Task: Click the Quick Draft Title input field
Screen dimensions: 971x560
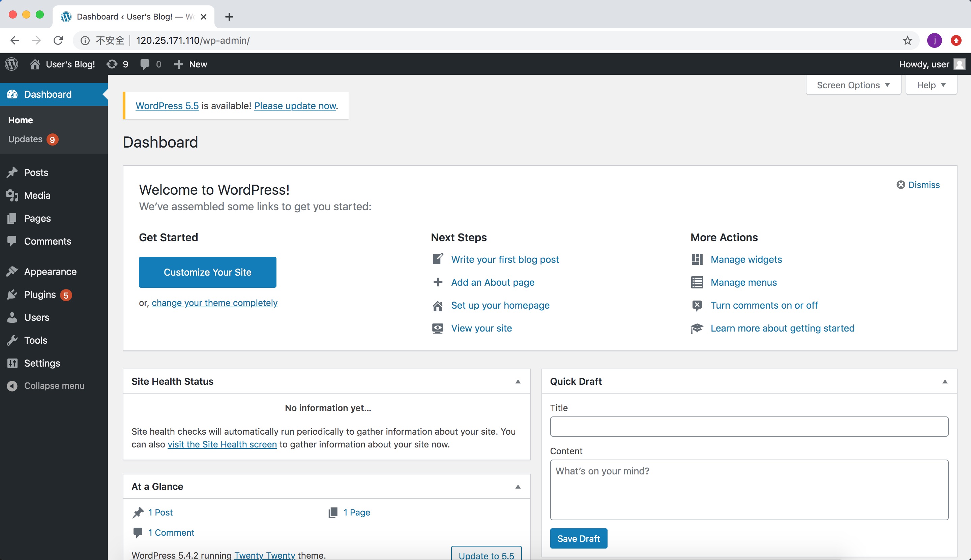Action: [x=748, y=427]
